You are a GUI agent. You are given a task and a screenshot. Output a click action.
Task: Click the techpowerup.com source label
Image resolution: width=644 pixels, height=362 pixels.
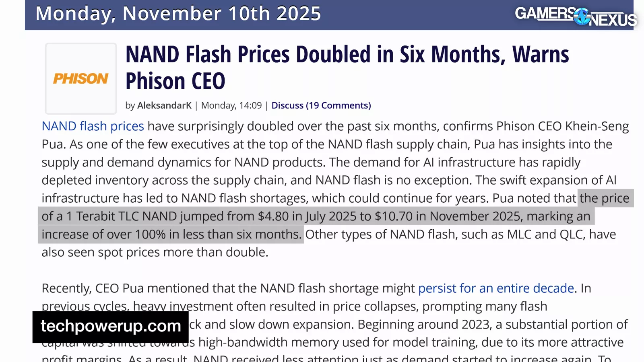tap(111, 326)
